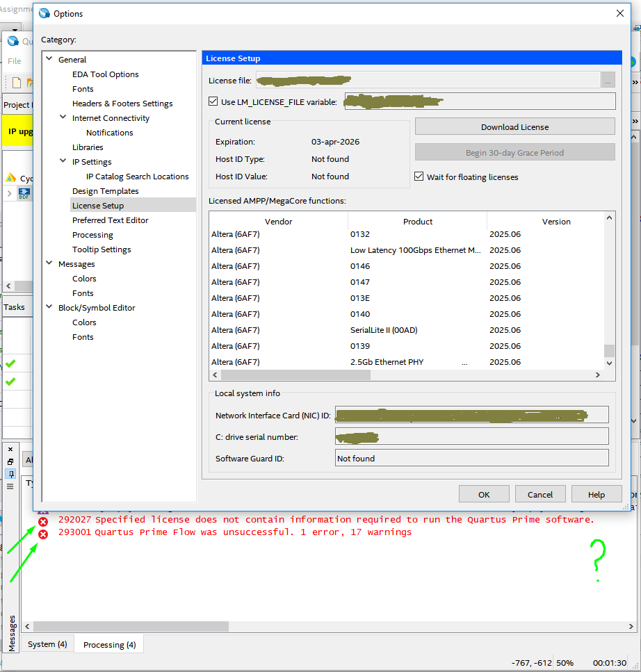Collapse the Messages category node

pyautogui.click(x=49, y=263)
